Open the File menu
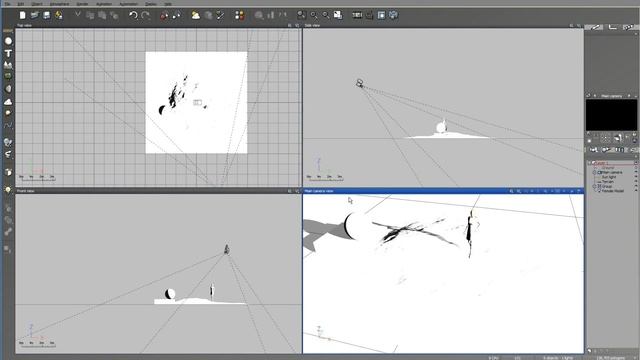Viewport: 640px width, 360px height. [7, 4]
